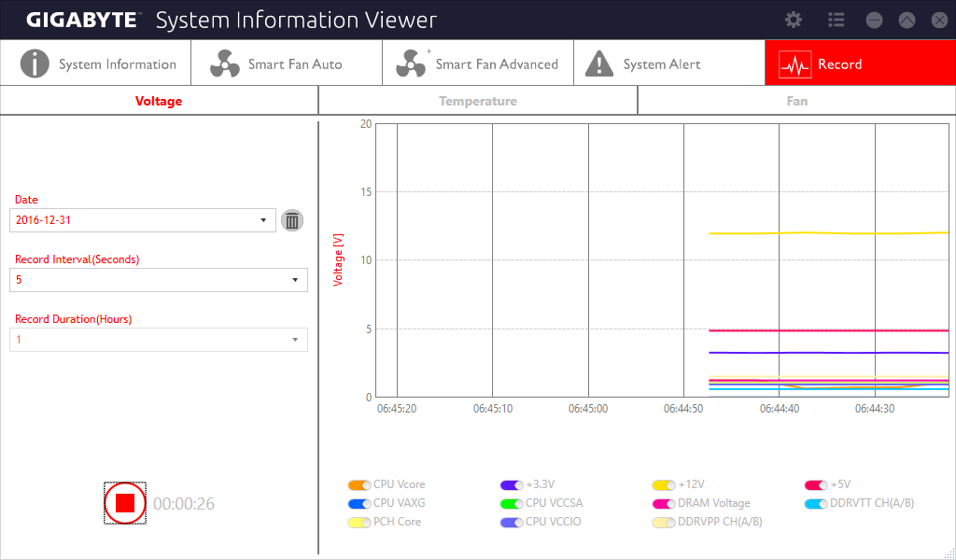Viewport: 956px width, 560px height.
Task: Click the Smart Fan Auto fan icon
Action: point(225,63)
